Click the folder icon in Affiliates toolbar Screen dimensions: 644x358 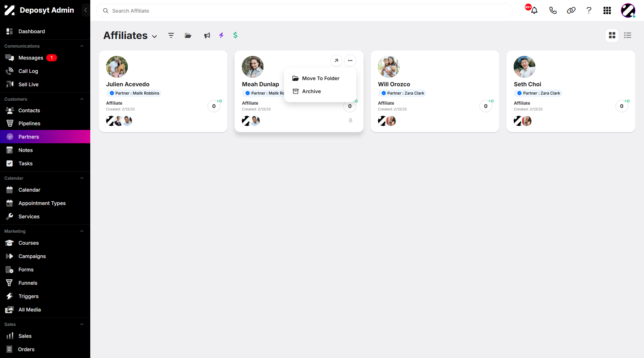(188, 35)
